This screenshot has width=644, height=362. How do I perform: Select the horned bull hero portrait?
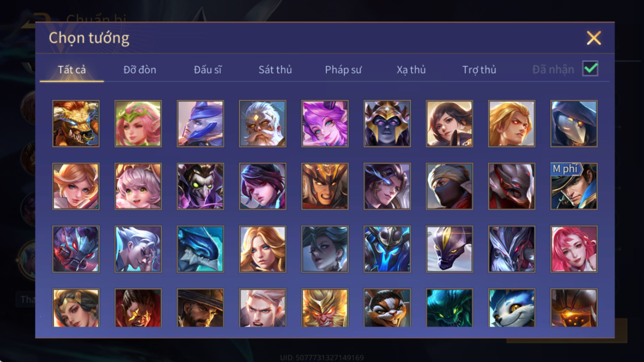point(76,124)
